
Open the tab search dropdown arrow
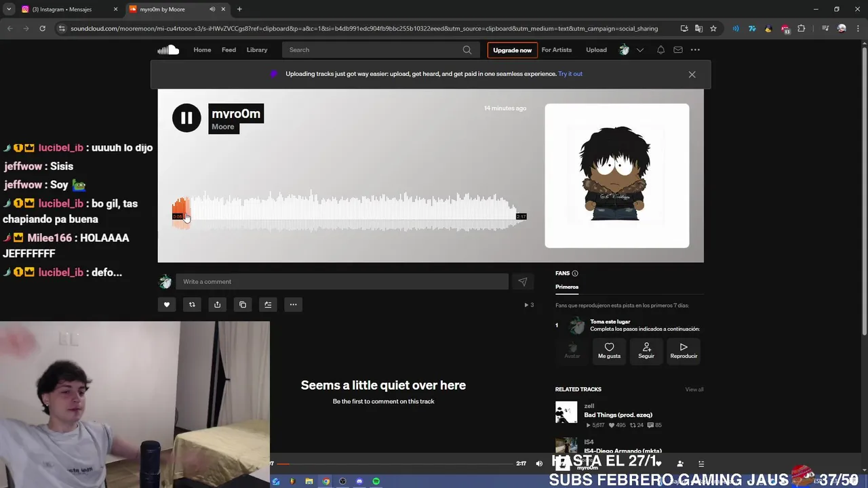(9, 9)
